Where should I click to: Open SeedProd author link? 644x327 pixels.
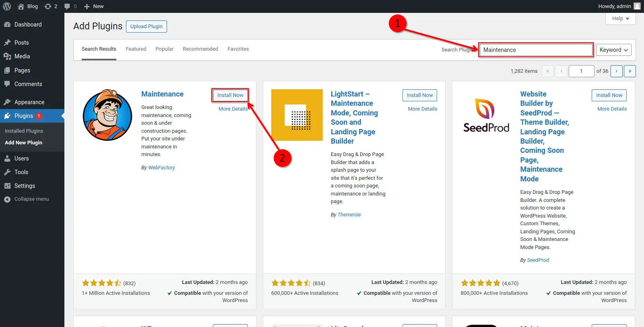(538, 260)
